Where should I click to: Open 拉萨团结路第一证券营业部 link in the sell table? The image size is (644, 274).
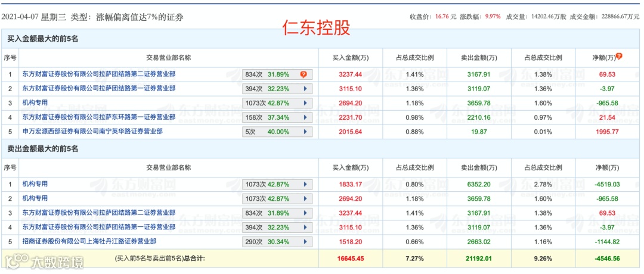(99, 227)
